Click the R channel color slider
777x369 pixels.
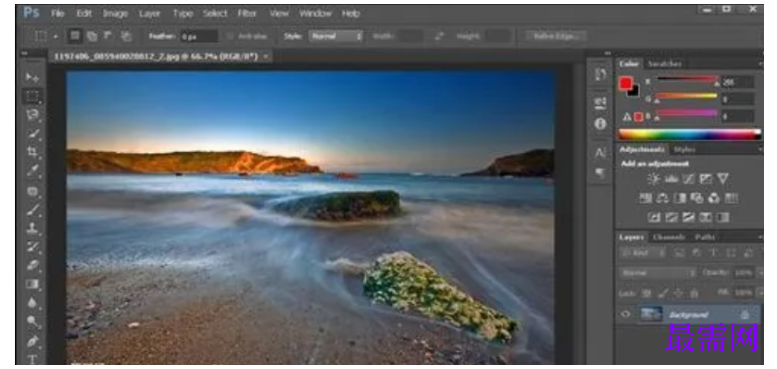[x=687, y=79]
